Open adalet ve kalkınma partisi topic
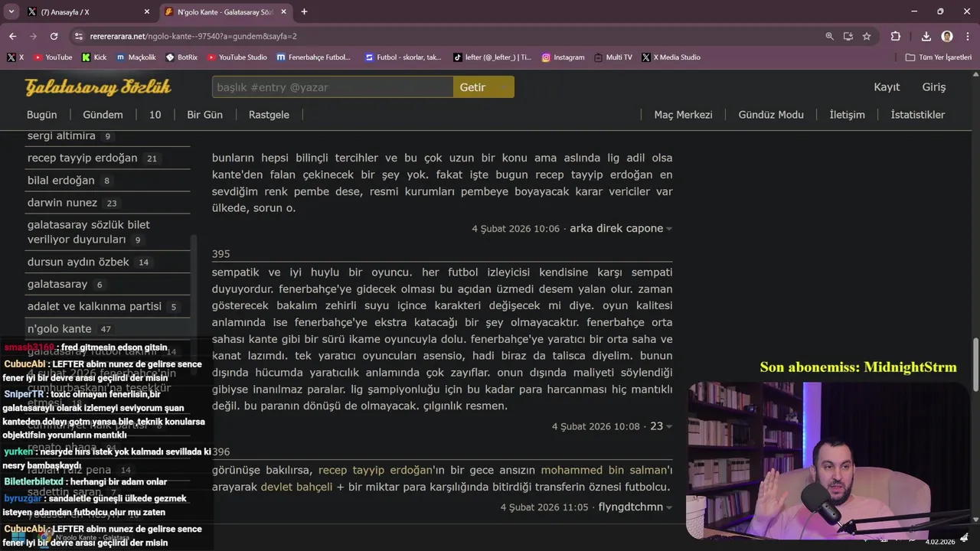980x551 pixels. tap(94, 306)
